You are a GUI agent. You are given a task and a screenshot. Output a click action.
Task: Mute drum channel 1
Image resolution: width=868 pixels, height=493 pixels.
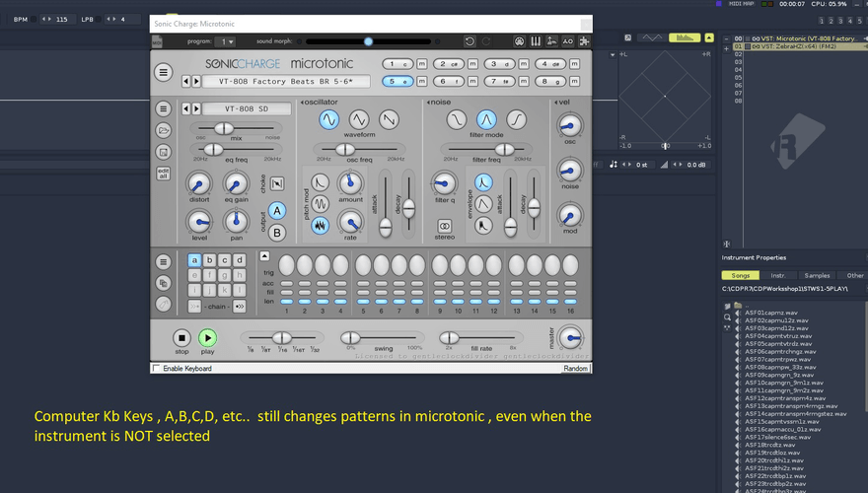422,64
